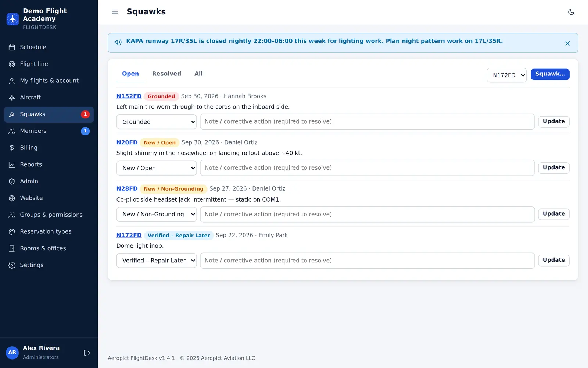This screenshot has height=368, width=588.
Task: Expand the New / Open status dropdown
Action: point(157,168)
